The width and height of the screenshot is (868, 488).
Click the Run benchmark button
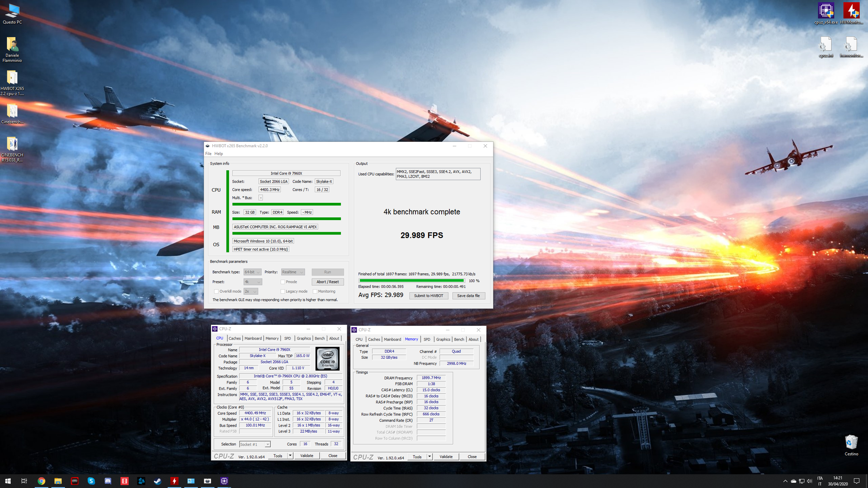click(328, 272)
